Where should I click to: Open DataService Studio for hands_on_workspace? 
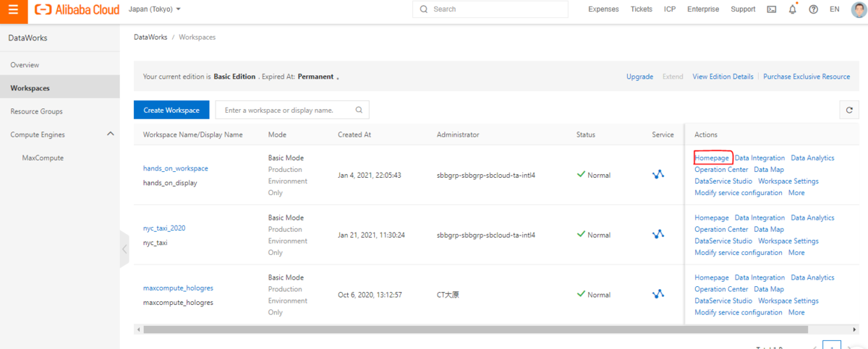[x=723, y=181]
